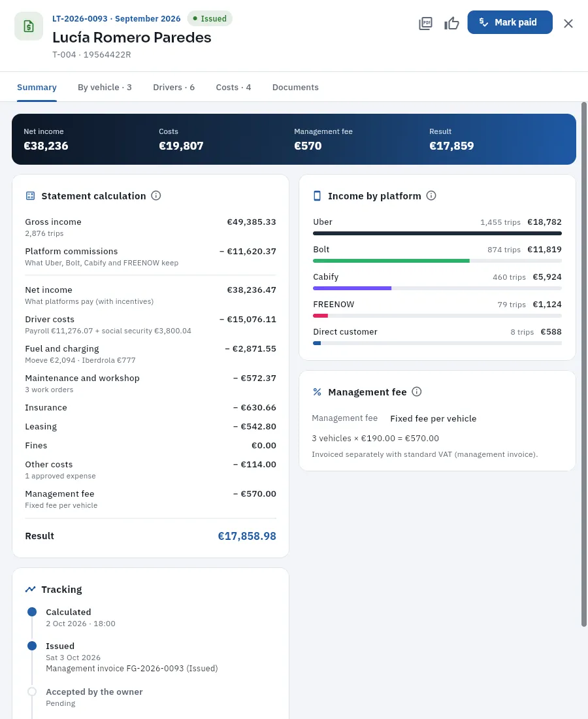Close the statement panel with the X
This screenshot has width=588, height=719.
coord(568,24)
